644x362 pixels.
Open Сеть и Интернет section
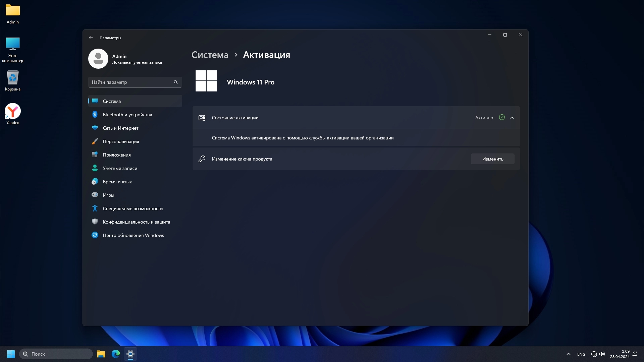(x=120, y=128)
